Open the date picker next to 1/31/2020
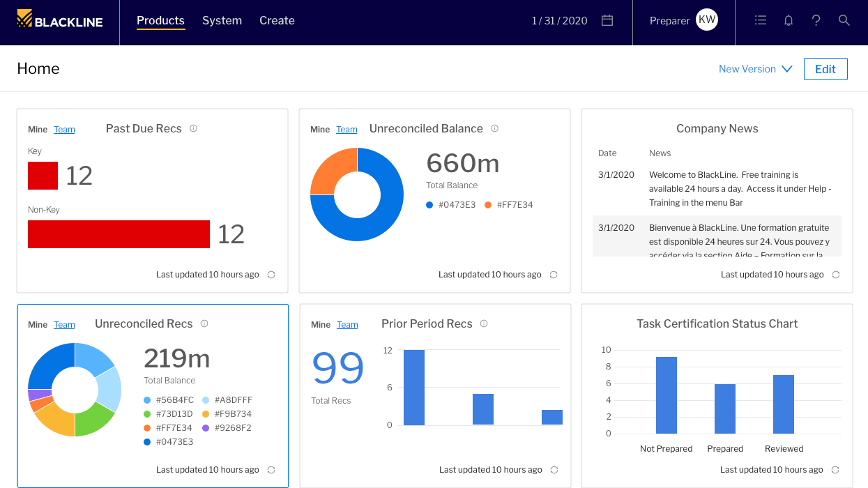868x488 pixels. click(x=607, y=20)
